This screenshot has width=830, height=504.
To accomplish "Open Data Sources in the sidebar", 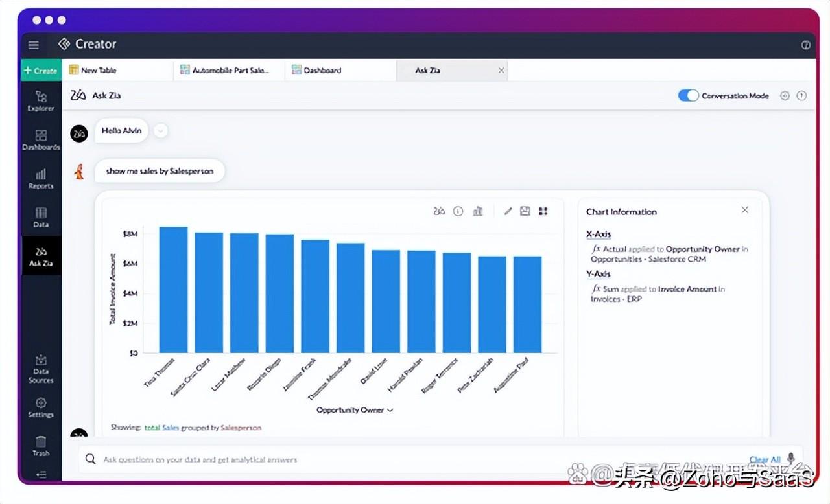I will point(41,369).
